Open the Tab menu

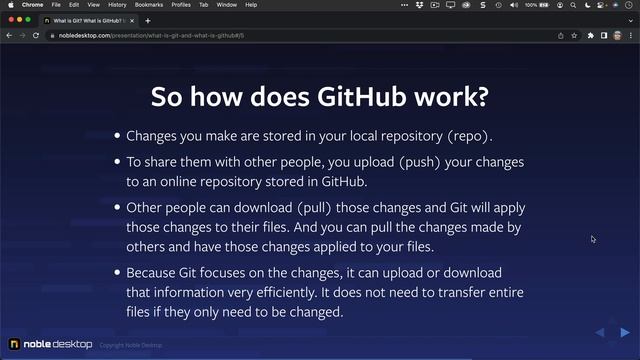(x=203, y=5)
